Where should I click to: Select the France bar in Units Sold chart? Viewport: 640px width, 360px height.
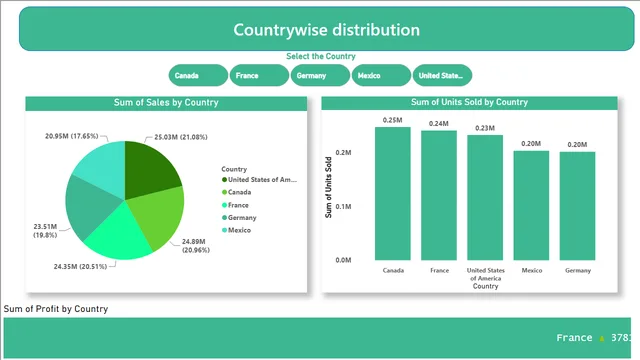[x=439, y=195]
